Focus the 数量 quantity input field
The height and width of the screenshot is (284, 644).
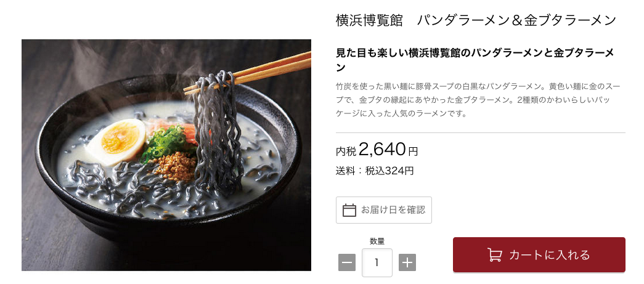click(377, 262)
